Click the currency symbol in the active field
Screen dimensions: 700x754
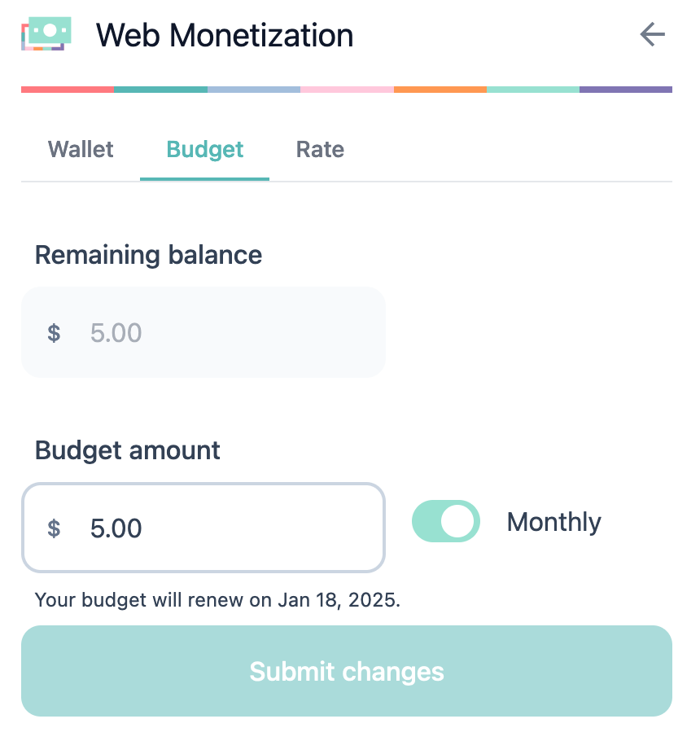tap(54, 528)
